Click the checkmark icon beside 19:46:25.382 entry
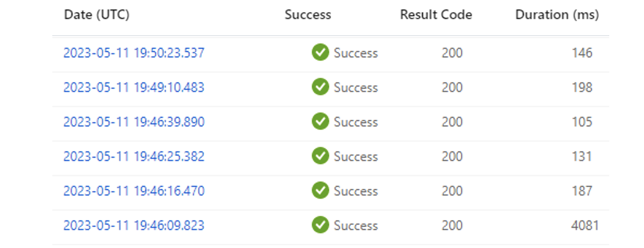This screenshot has height=248, width=644. pyautogui.click(x=320, y=156)
